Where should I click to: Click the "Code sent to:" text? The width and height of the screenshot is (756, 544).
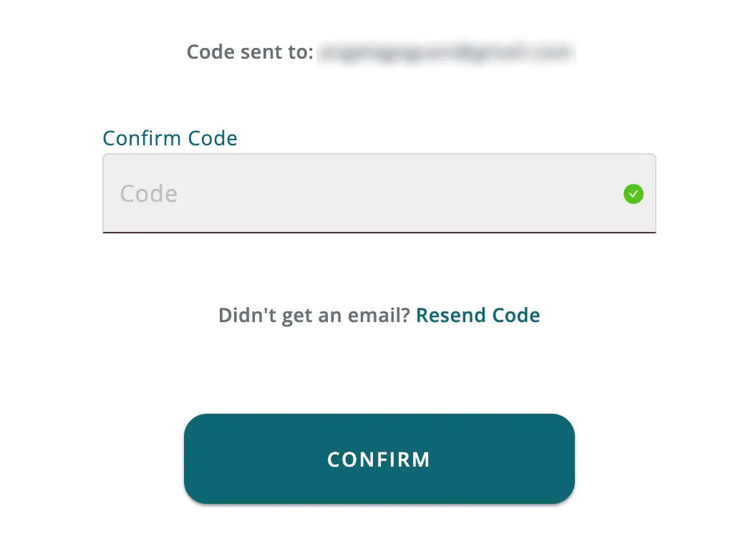coord(250,52)
